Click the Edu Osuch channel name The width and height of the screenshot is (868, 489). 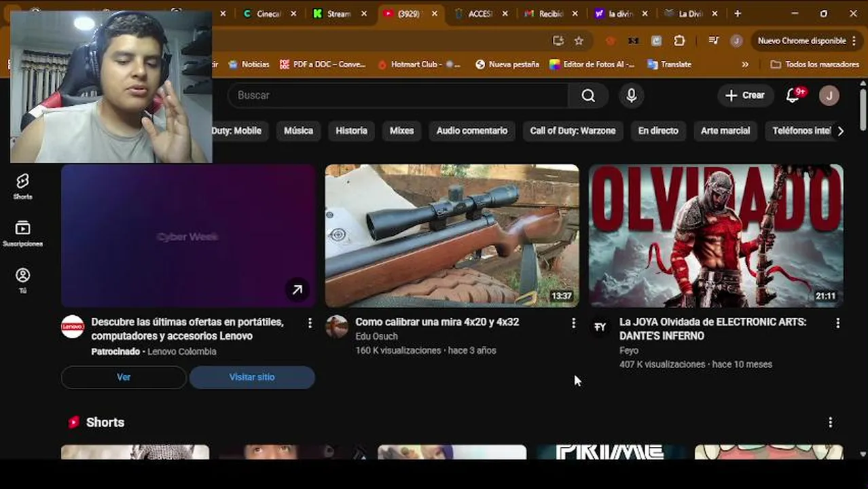coord(376,336)
